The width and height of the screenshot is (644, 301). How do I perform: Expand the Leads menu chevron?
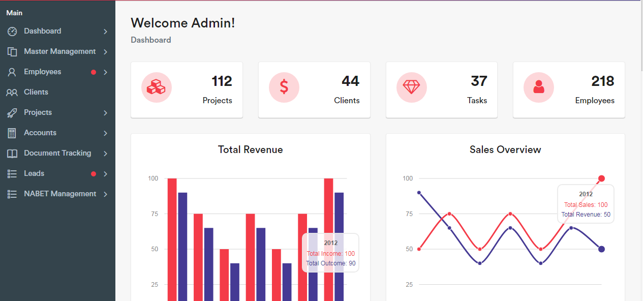pyautogui.click(x=105, y=174)
